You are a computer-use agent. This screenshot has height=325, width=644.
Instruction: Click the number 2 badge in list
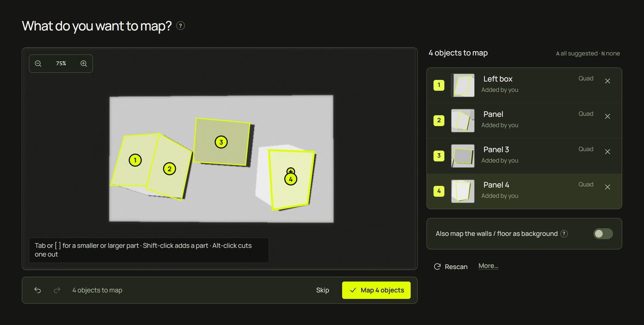point(439,120)
